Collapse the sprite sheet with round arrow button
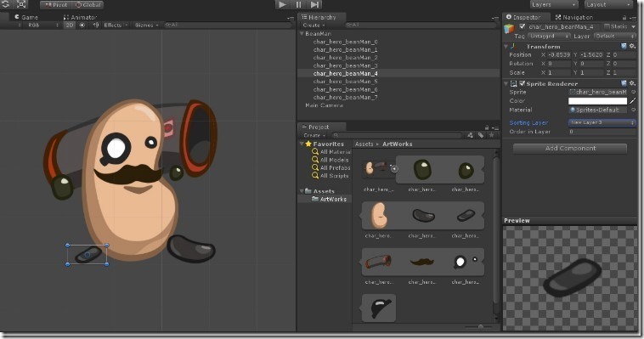 [x=394, y=168]
